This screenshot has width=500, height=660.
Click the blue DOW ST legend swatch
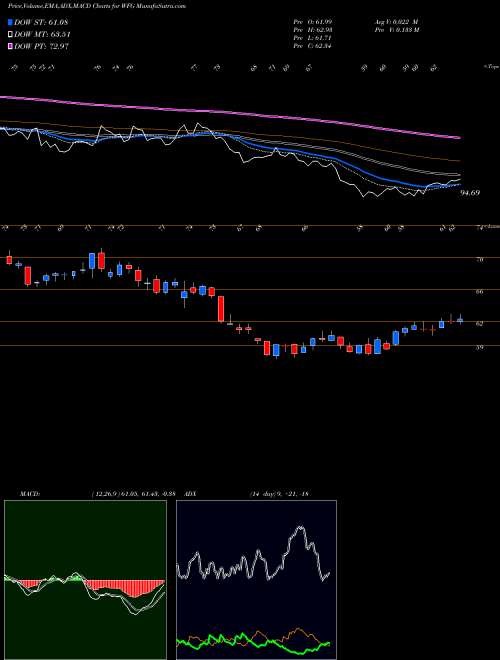point(10,22)
